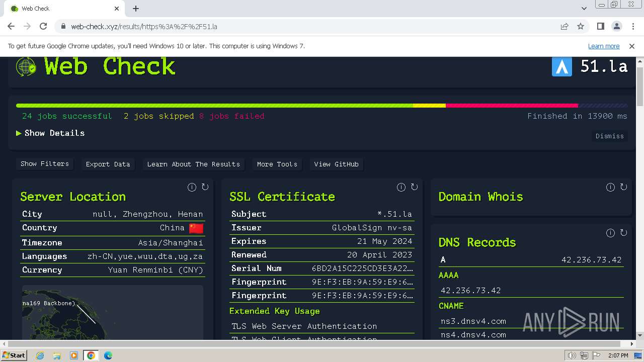The width and height of the screenshot is (644, 362).
Task: Click the server location map thumbnail
Action: tap(113, 312)
